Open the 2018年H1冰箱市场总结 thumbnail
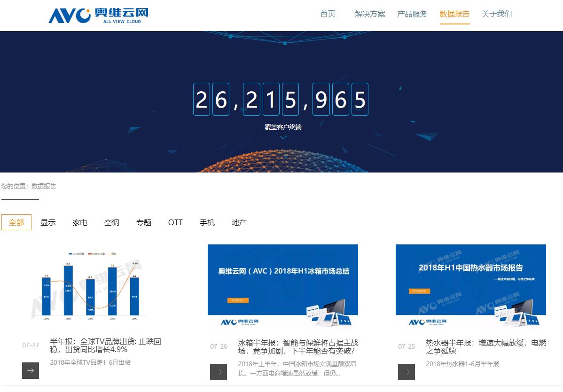The image size is (563, 392). coord(283,286)
